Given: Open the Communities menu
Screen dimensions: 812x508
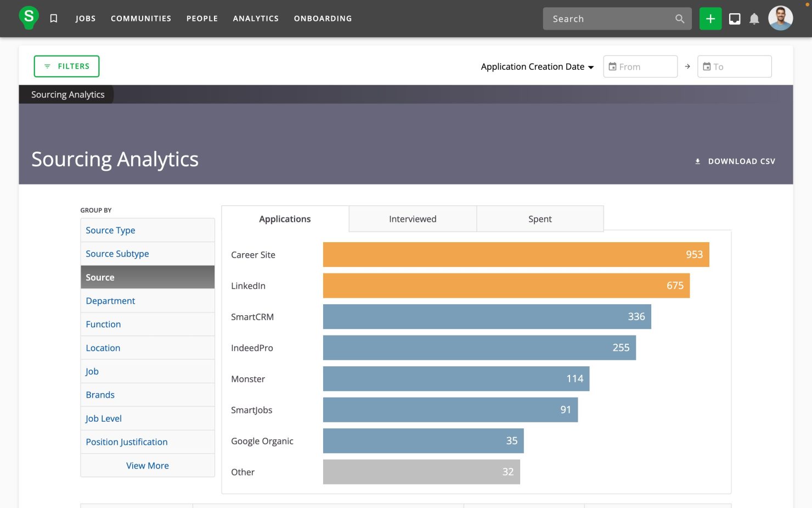Looking at the screenshot, I should 141,19.
